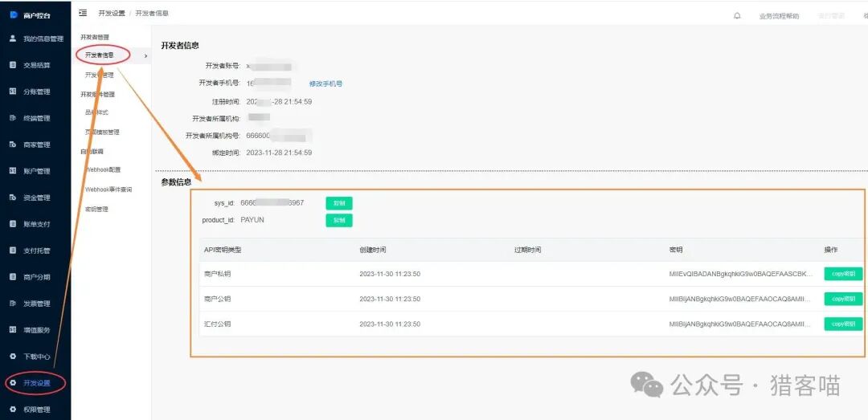868x420 pixels.
Task: Open 密钥管理 submenu item
Action: click(x=96, y=209)
